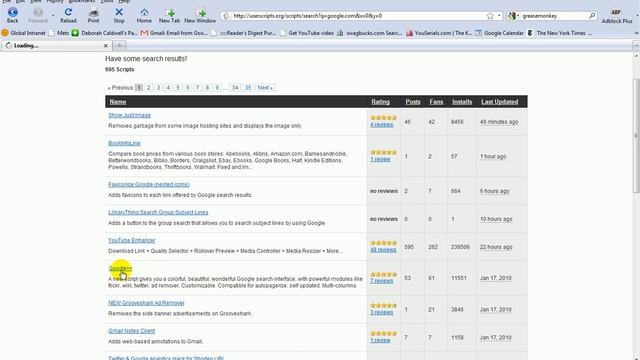Go to results page 34
This screenshot has height=360, width=640.
[x=235, y=88]
